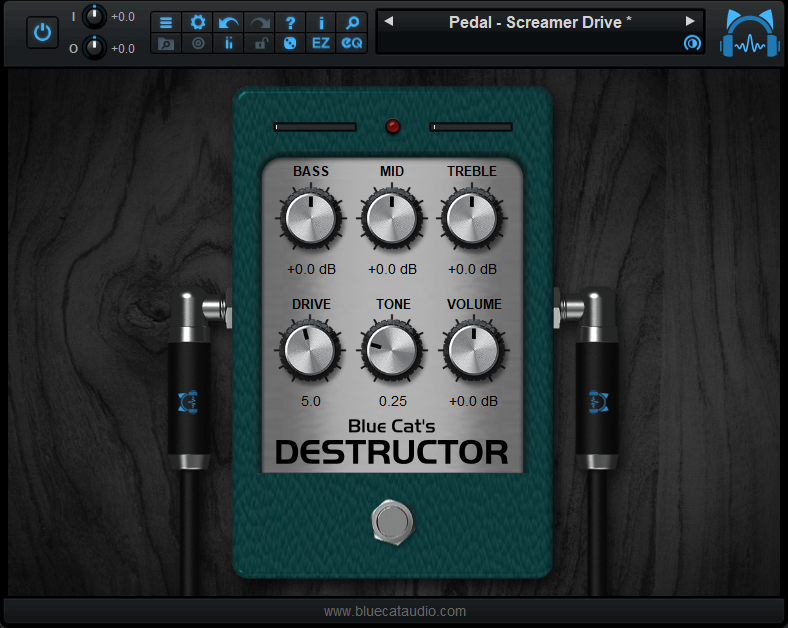Viewport: 788px width, 628px height.
Task: Click the DESTRUCTOR title on pedal
Action: click(x=392, y=452)
